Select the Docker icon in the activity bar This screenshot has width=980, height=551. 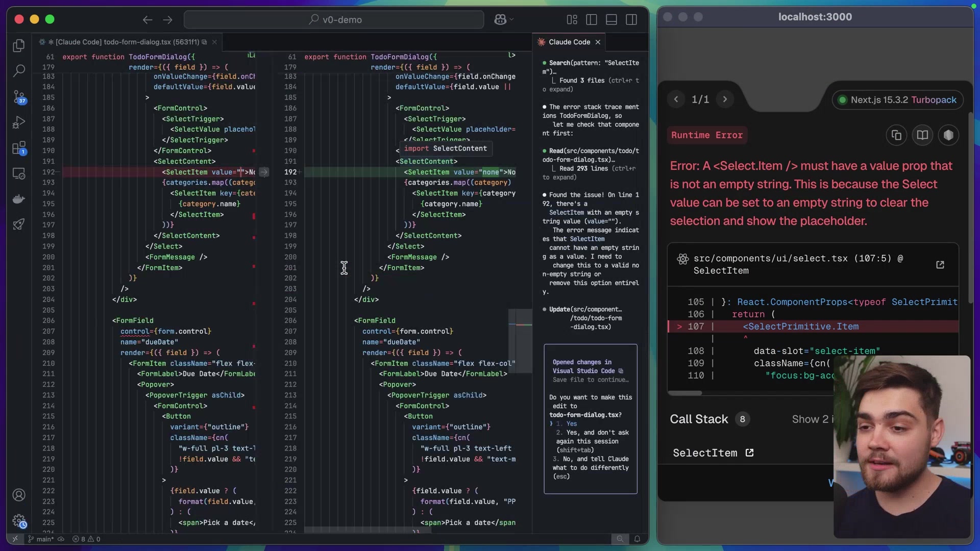pos(19,199)
